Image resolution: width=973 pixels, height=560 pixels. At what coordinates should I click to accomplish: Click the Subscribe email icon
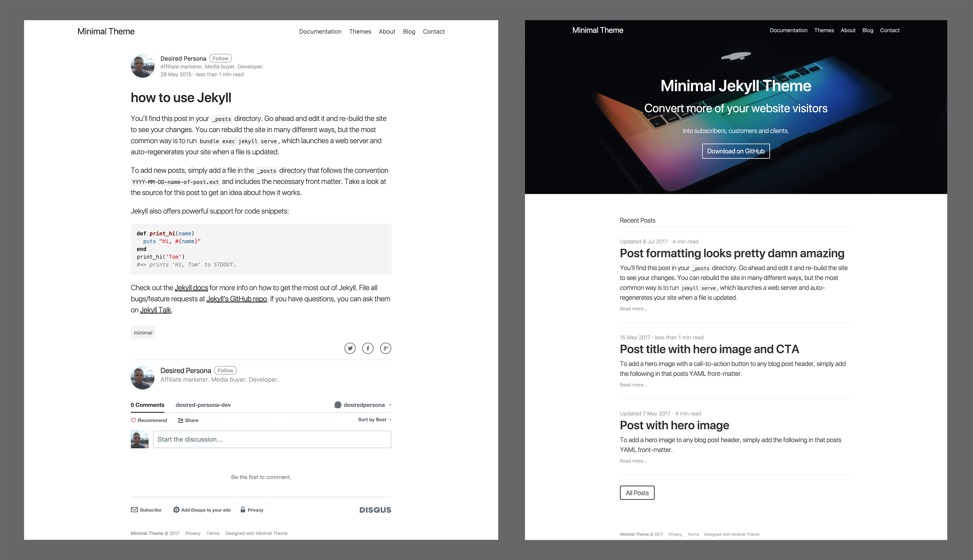[134, 510]
